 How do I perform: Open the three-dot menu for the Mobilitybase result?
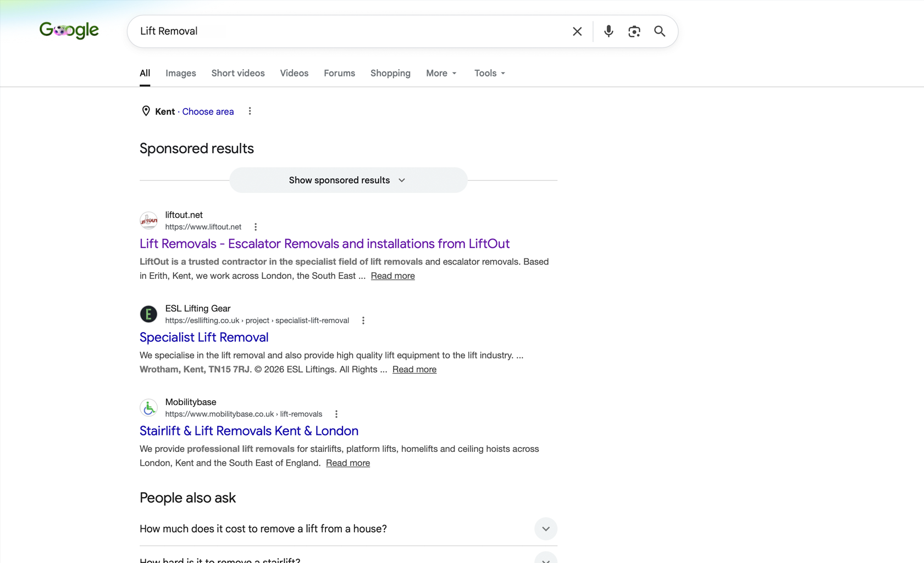(x=336, y=414)
